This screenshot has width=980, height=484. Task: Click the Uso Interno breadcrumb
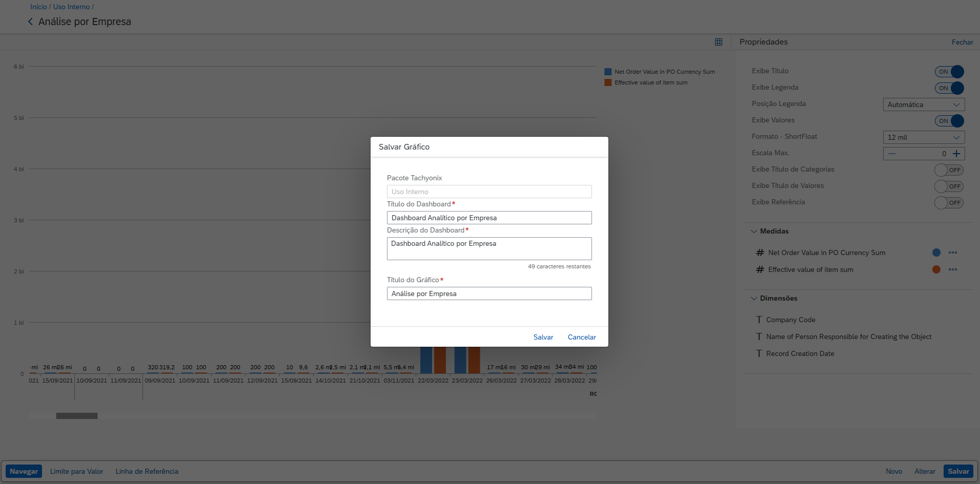(71, 7)
